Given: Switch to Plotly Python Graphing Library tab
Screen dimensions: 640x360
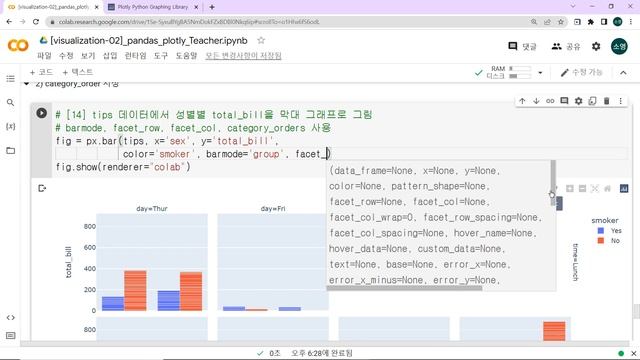Looking at the screenshot, I should click(x=153, y=7).
